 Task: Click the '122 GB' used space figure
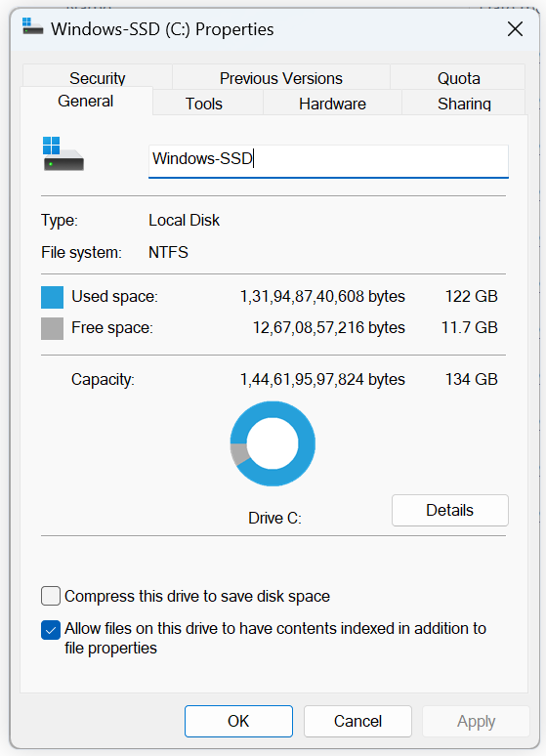[471, 296]
